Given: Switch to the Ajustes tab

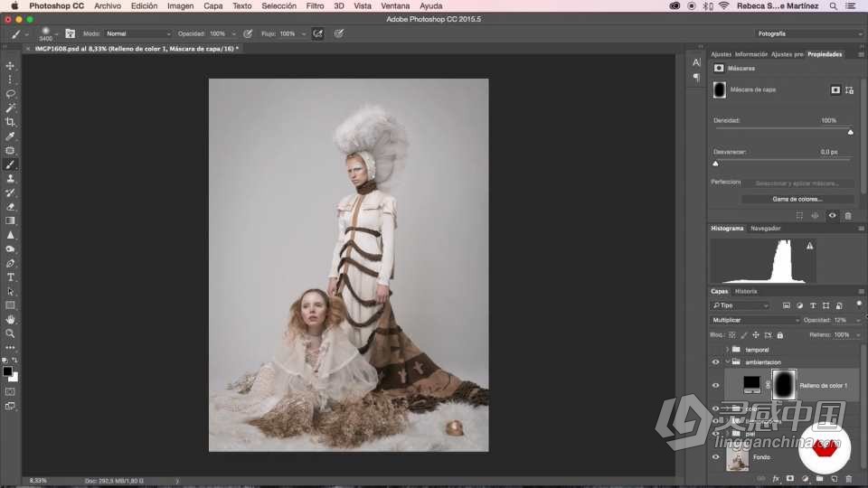Looking at the screenshot, I should [x=721, y=54].
